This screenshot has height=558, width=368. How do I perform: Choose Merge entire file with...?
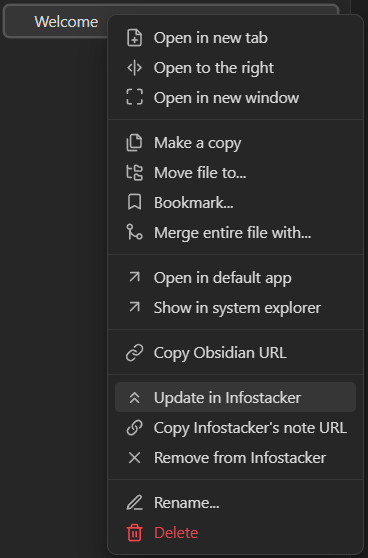235,232
